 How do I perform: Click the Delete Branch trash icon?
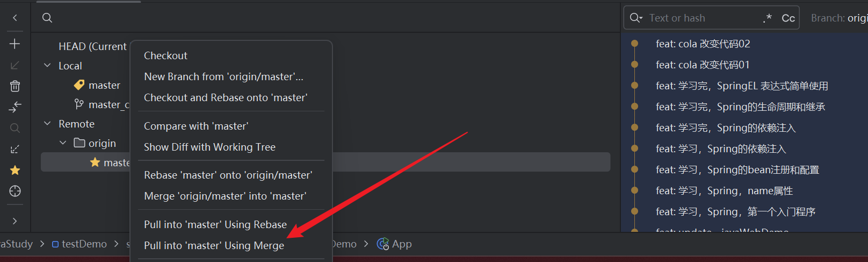(x=15, y=86)
